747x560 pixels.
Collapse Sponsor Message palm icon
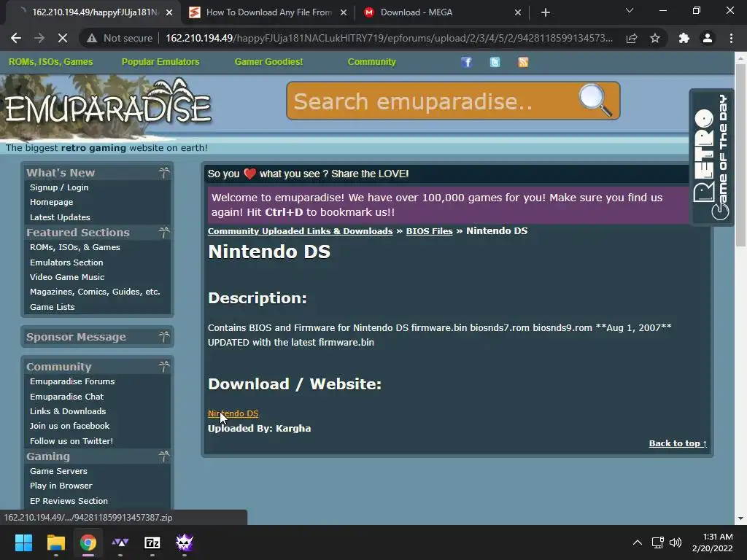pyautogui.click(x=164, y=337)
